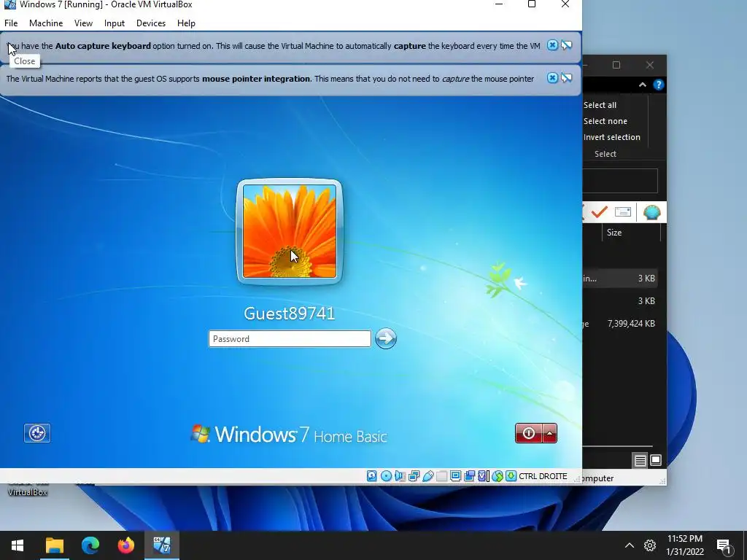
Task: Open the notification center icon
Action: click(724, 545)
